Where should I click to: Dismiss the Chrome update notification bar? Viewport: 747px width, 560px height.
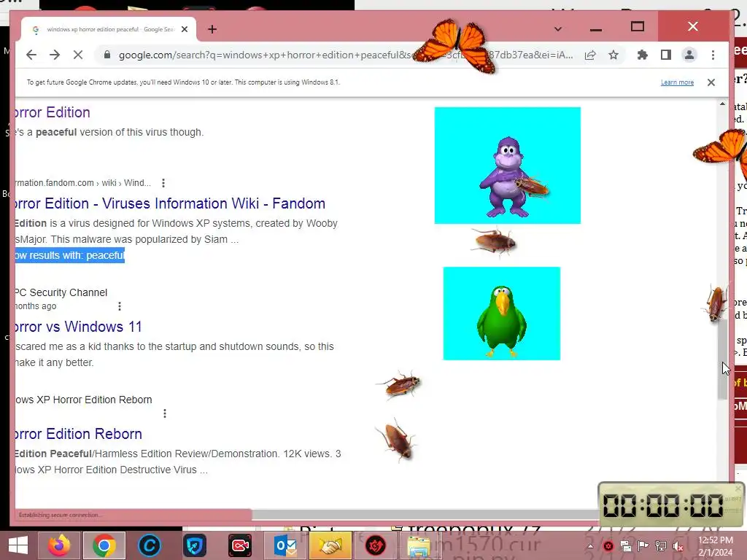click(711, 82)
